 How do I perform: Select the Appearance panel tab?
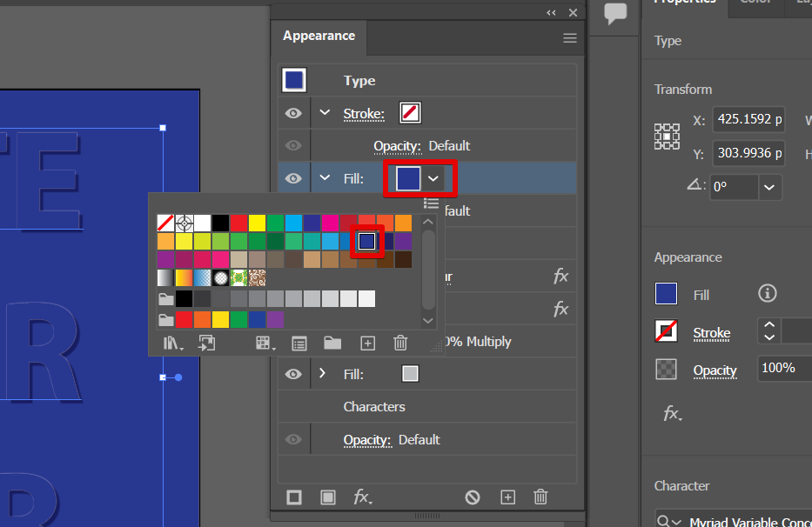coord(319,37)
